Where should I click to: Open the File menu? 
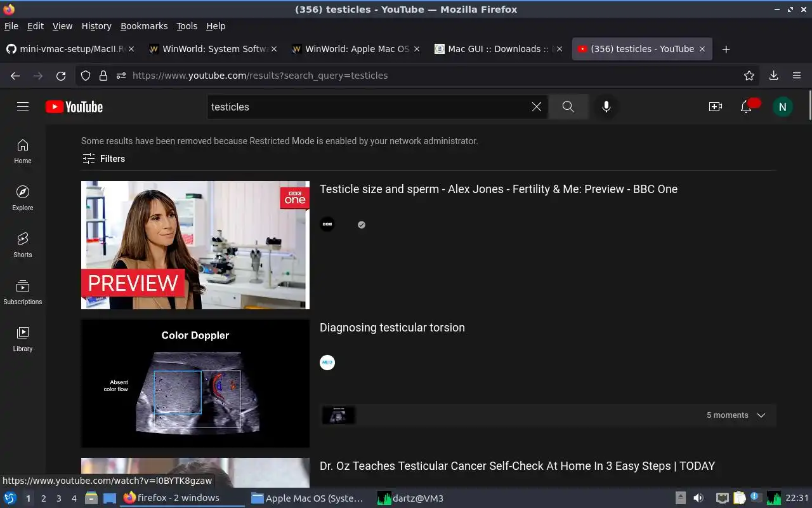pos(11,26)
